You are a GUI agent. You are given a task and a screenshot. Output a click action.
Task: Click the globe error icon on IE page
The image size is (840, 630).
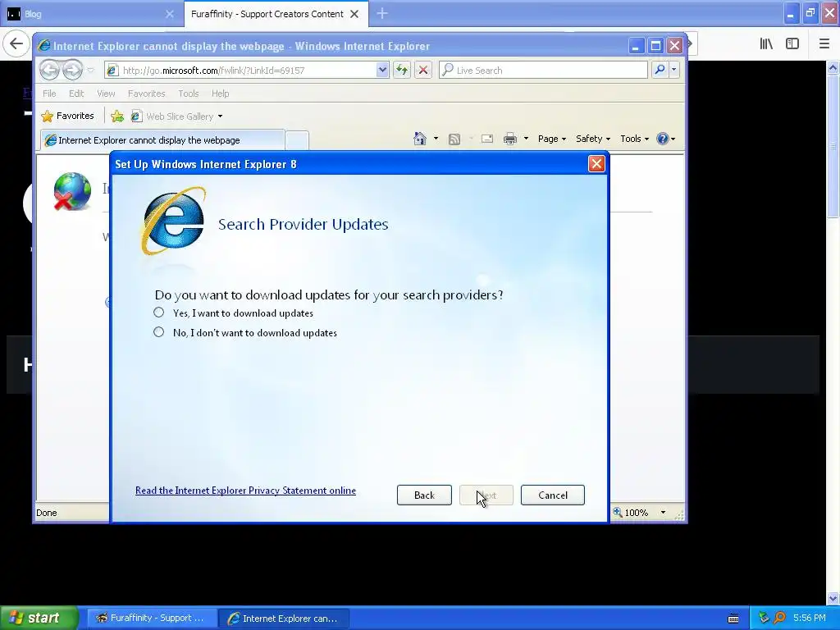coord(72,191)
